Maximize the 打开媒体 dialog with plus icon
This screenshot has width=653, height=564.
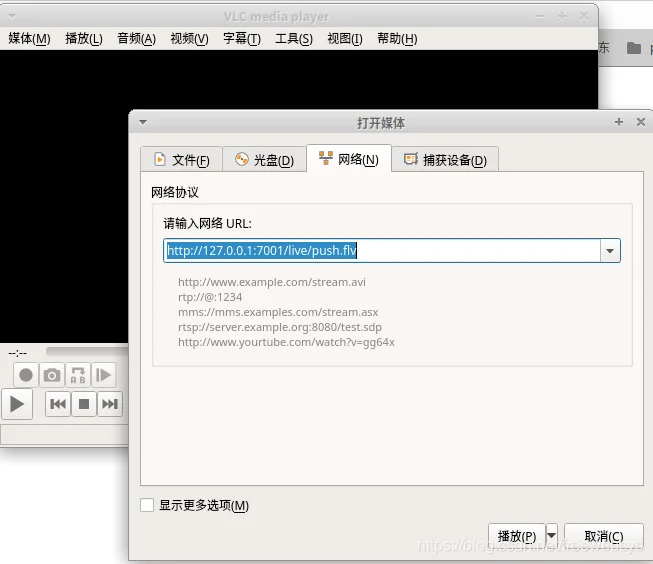tap(619, 122)
